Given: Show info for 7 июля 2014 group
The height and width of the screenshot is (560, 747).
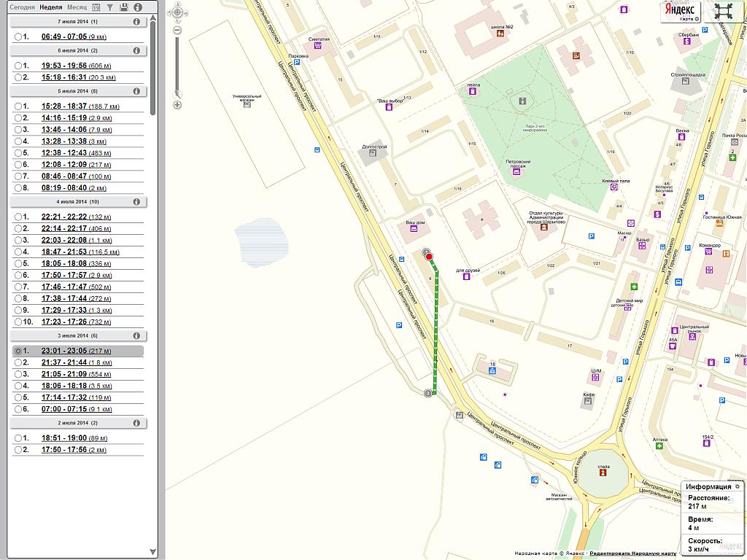Looking at the screenshot, I should pyautogui.click(x=136, y=22).
